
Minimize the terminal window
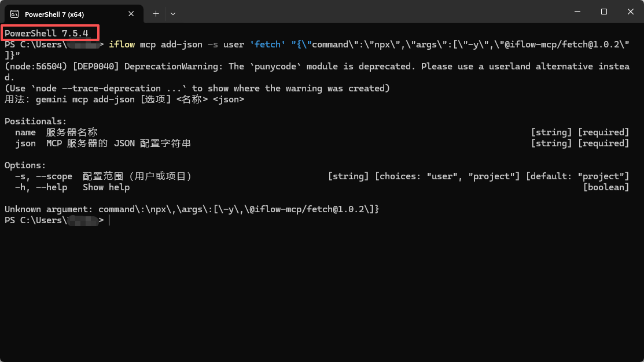coord(577,12)
